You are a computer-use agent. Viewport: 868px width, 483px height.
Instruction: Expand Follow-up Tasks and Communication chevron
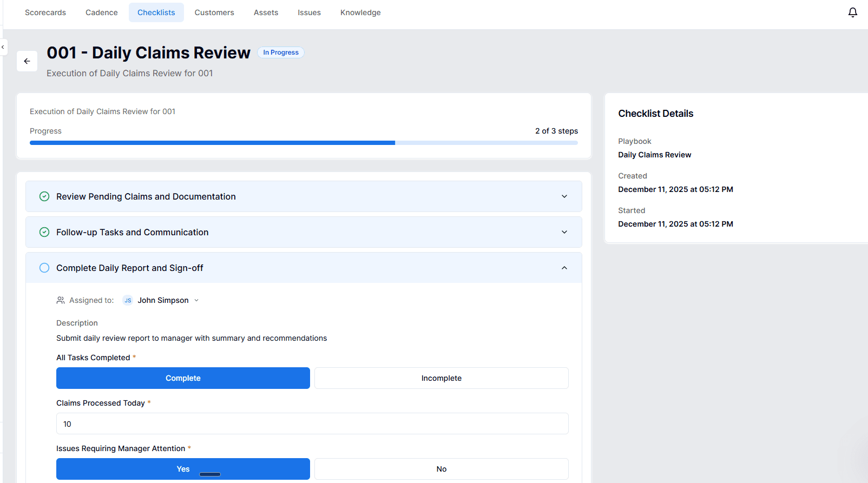click(x=564, y=232)
